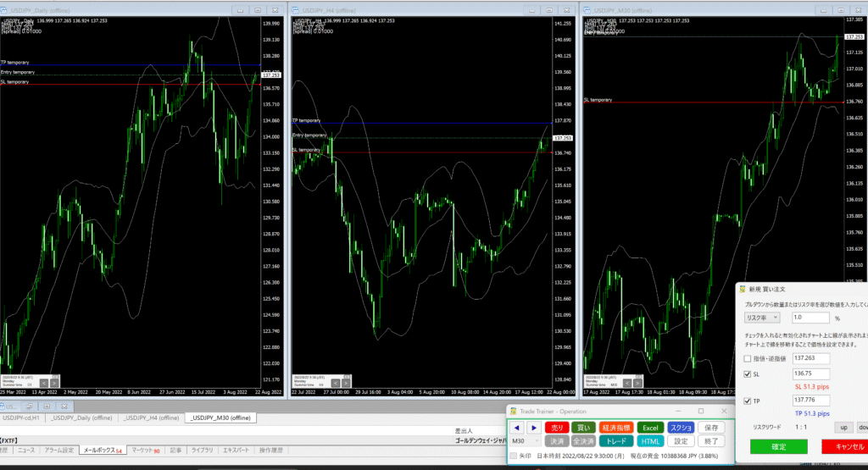Click the 終了 exit button
The image size is (868, 470).
(x=711, y=441)
